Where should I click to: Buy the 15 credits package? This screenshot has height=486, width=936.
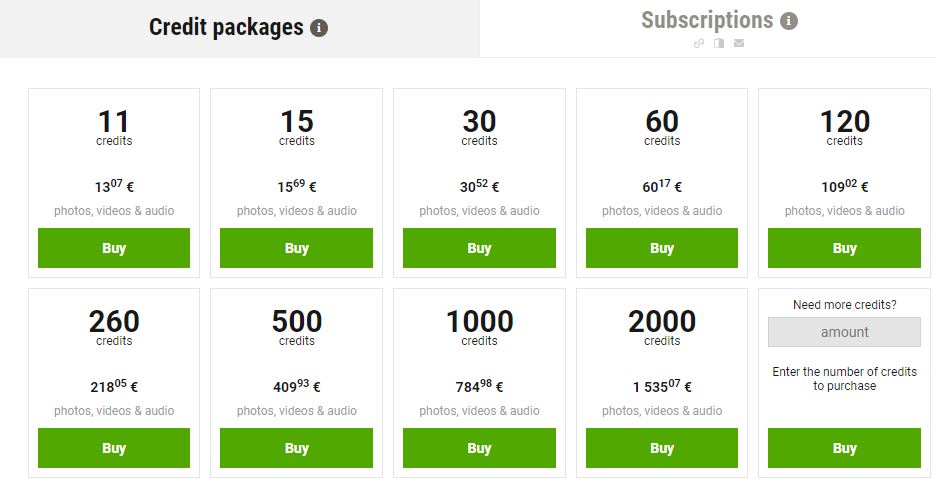pyautogui.click(x=296, y=248)
